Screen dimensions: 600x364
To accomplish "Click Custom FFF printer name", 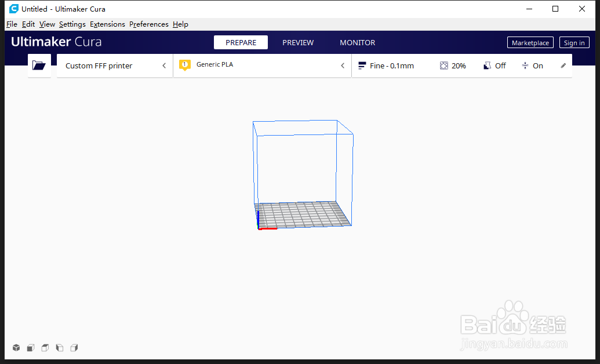I will 99,66.
